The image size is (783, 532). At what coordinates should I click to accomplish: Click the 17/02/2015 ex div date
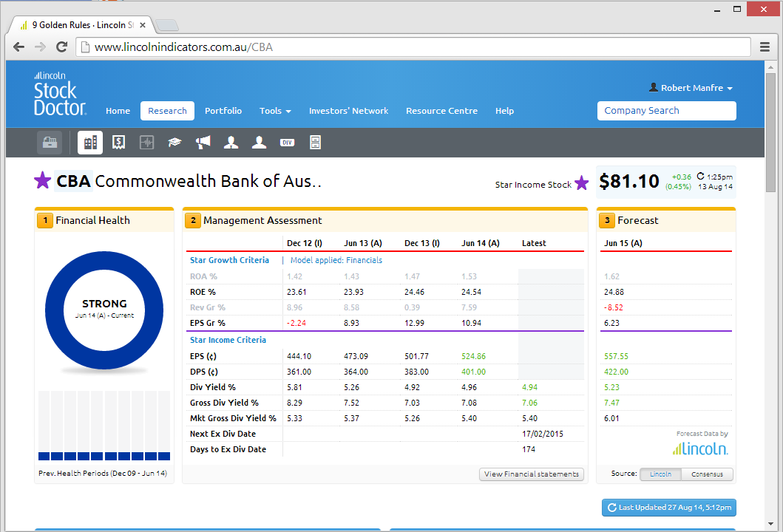[x=542, y=434]
